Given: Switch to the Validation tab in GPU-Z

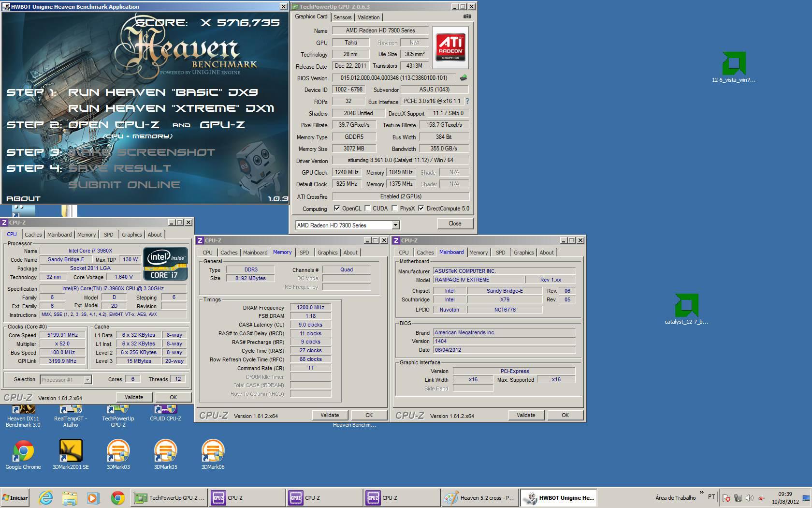Looking at the screenshot, I should [368, 17].
